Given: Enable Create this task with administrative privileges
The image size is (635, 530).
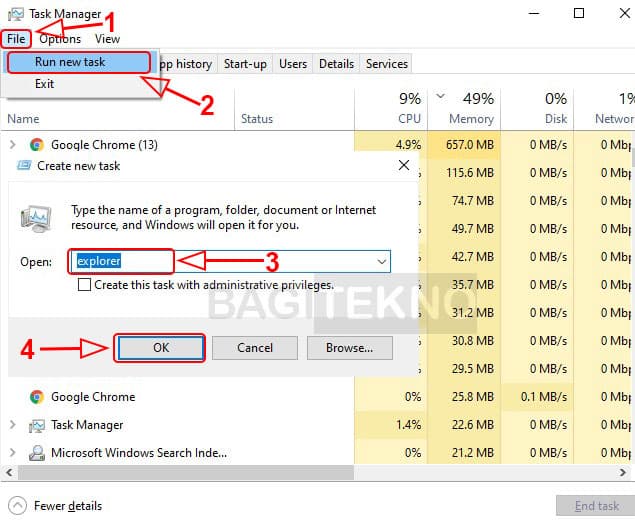Looking at the screenshot, I should coord(84,285).
